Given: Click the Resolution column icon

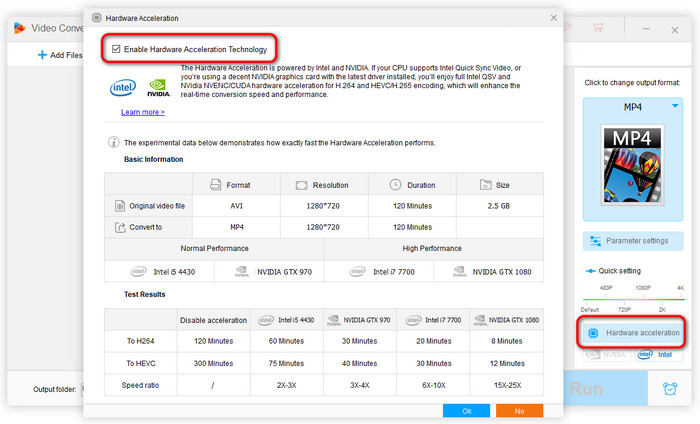Looking at the screenshot, I should pyautogui.click(x=301, y=185).
